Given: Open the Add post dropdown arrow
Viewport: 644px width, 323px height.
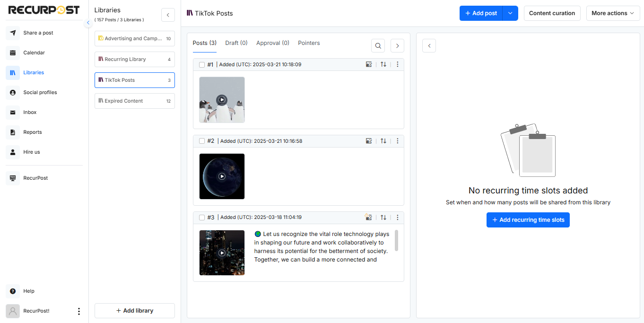Looking at the screenshot, I should tap(510, 13).
